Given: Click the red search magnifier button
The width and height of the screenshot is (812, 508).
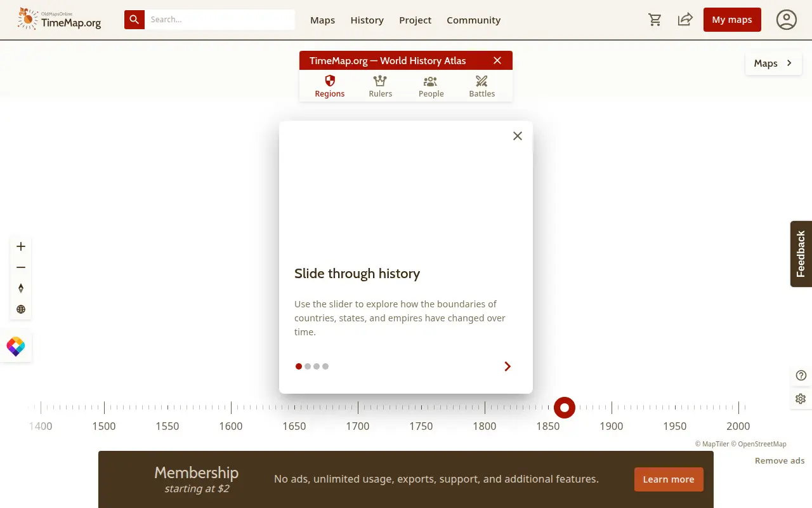Looking at the screenshot, I should pos(134,20).
